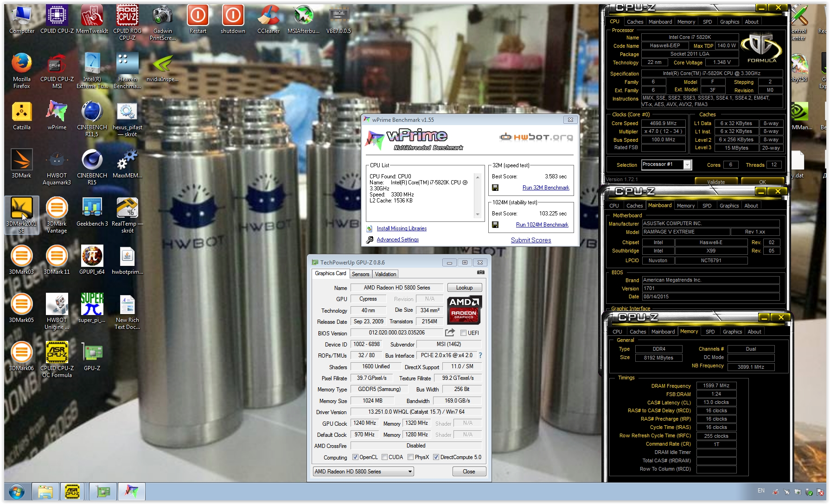Toggle UEFI checkbox in GPU-Z
Viewport: 830px width, 504px height.
(463, 333)
